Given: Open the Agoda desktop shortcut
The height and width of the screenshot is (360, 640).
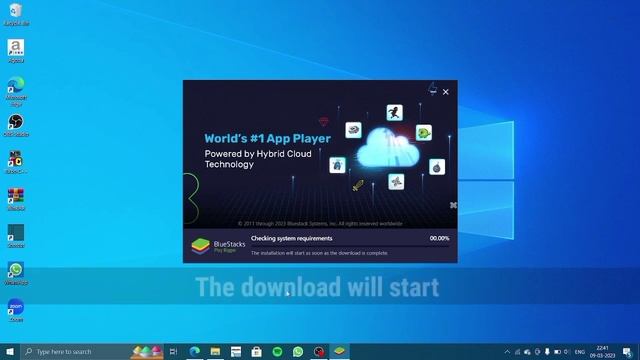Looking at the screenshot, I should click(16, 51).
